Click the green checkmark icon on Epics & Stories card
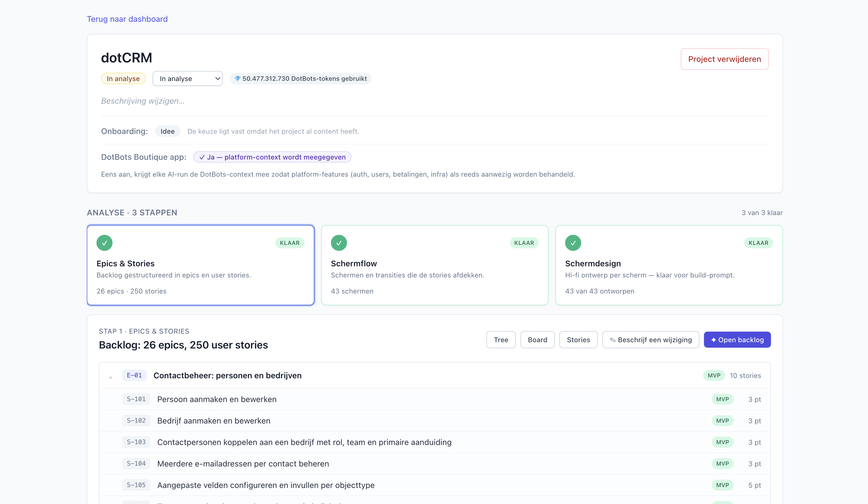 (x=104, y=243)
